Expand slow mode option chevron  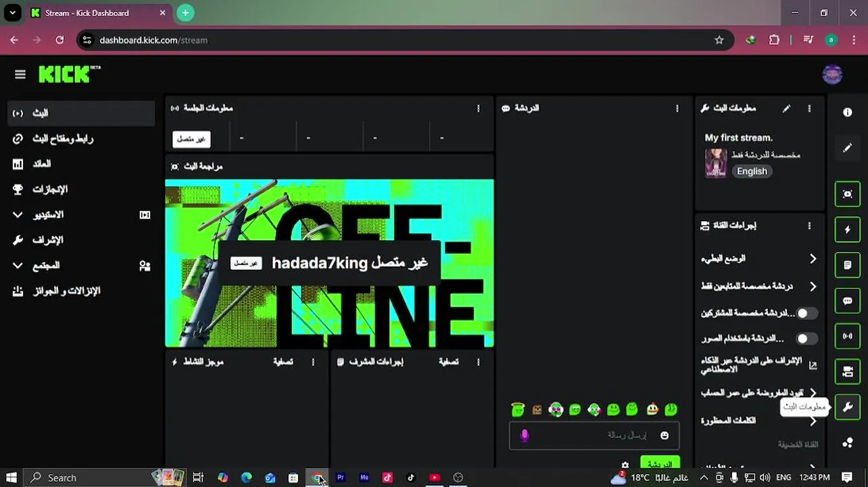pyautogui.click(x=813, y=259)
